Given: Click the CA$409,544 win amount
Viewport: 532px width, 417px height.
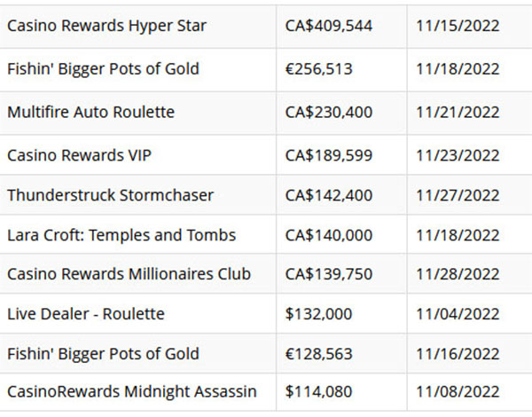Looking at the screenshot, I should [x=328, y=26].
